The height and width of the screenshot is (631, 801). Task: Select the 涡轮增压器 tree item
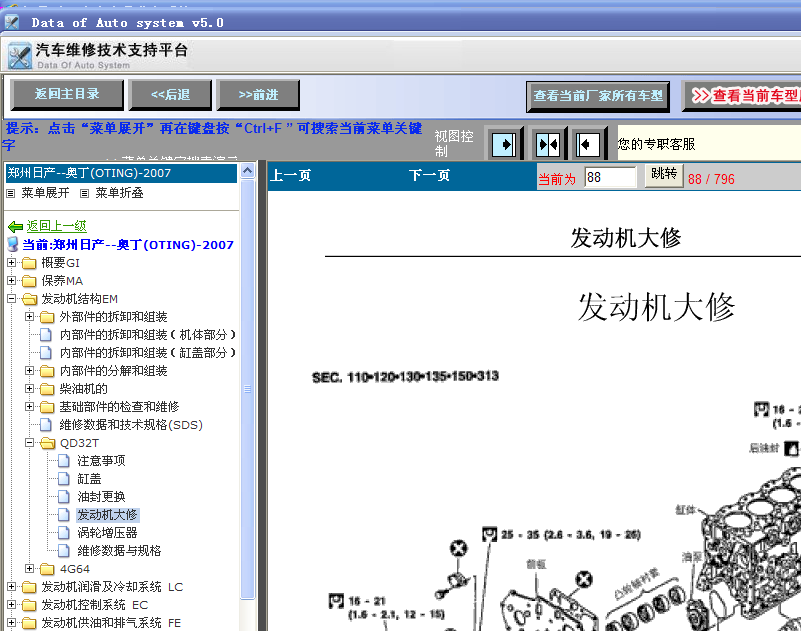point(107,533)
